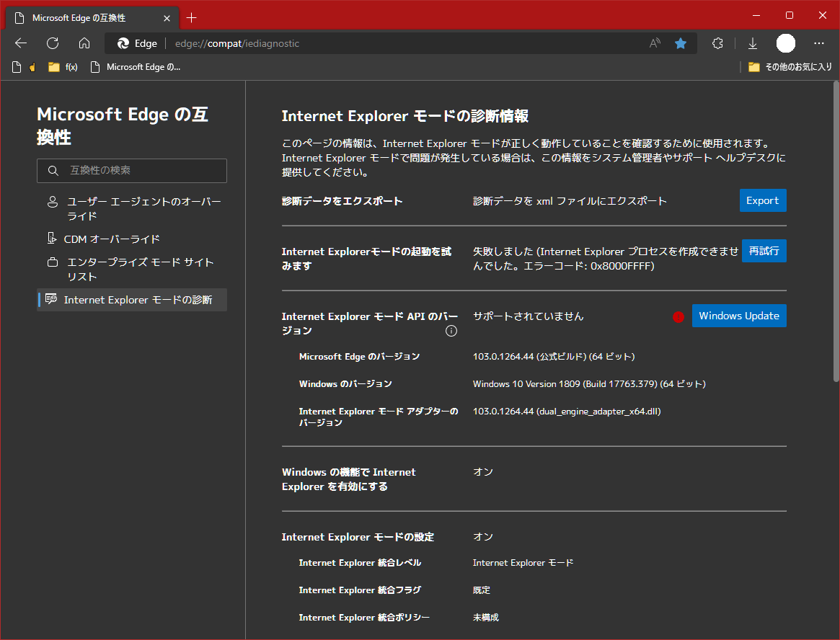Open the Downloads icon
The image size is (840, 640).
(x=753, y=43)
